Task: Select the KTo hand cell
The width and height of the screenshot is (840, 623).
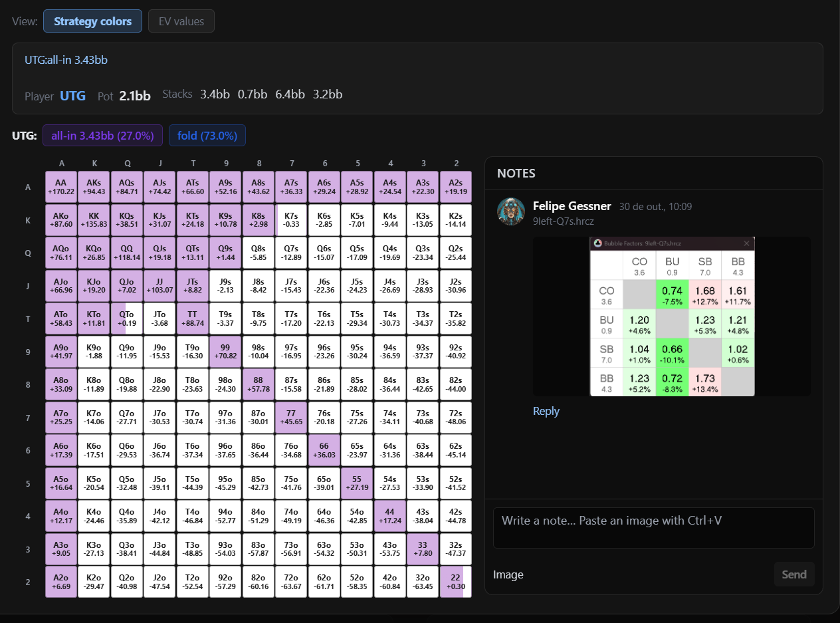Action: tap(94, 318)
